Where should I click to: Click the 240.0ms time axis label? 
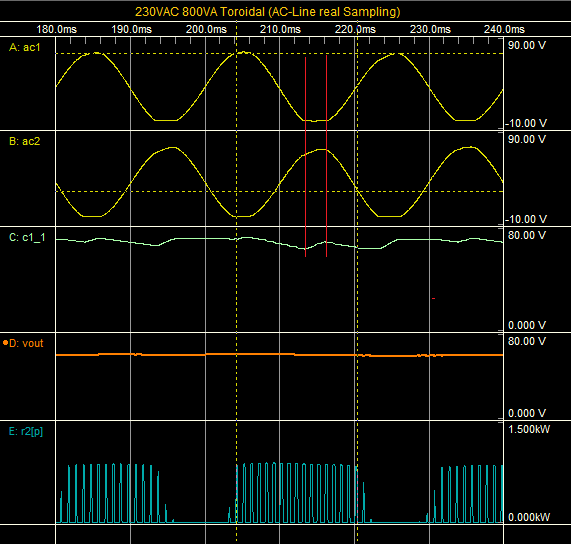(504, 29)
